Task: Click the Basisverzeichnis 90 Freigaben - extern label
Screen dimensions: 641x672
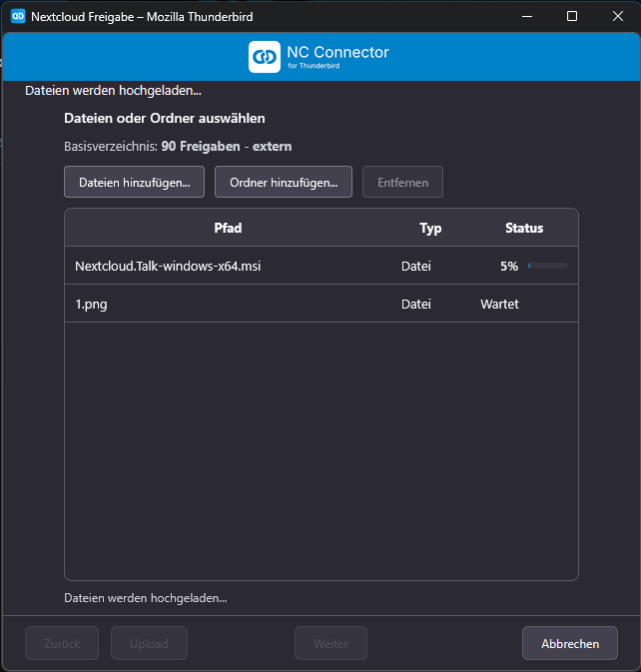Action: (x=178, y=146)
